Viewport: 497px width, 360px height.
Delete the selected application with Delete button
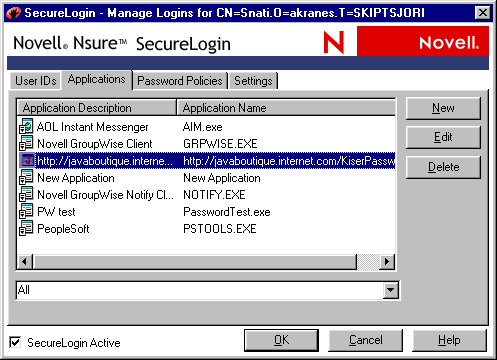(443, 167)
